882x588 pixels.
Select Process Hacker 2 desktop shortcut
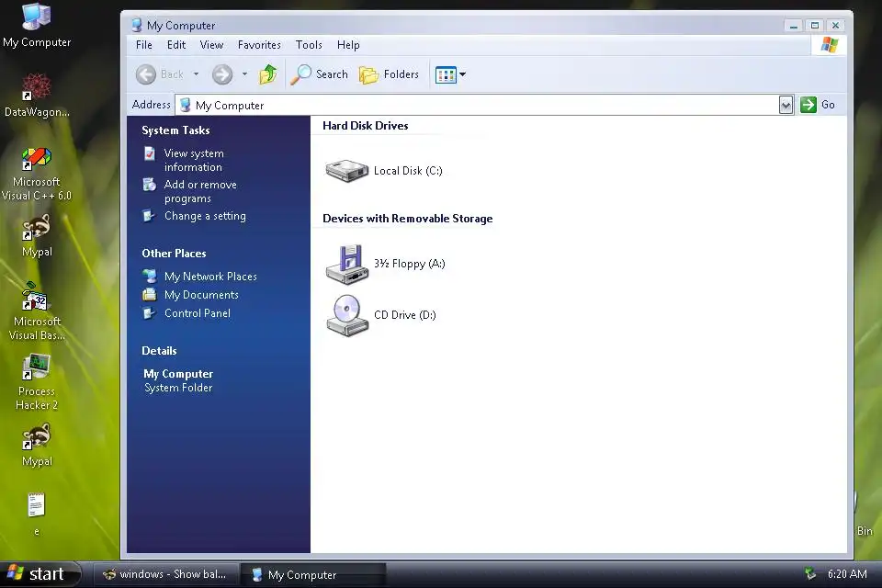point(37,382)
